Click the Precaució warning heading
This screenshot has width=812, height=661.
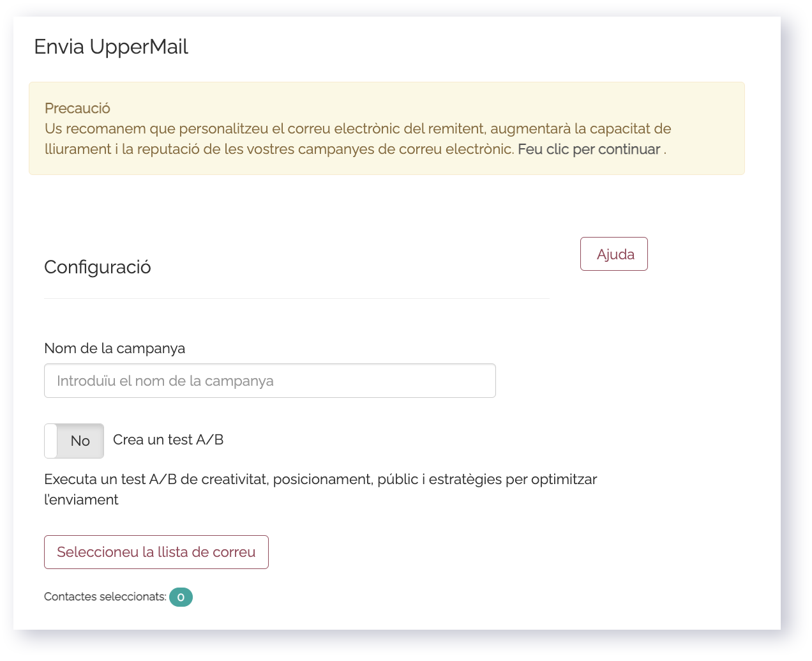tap(77, 108)
